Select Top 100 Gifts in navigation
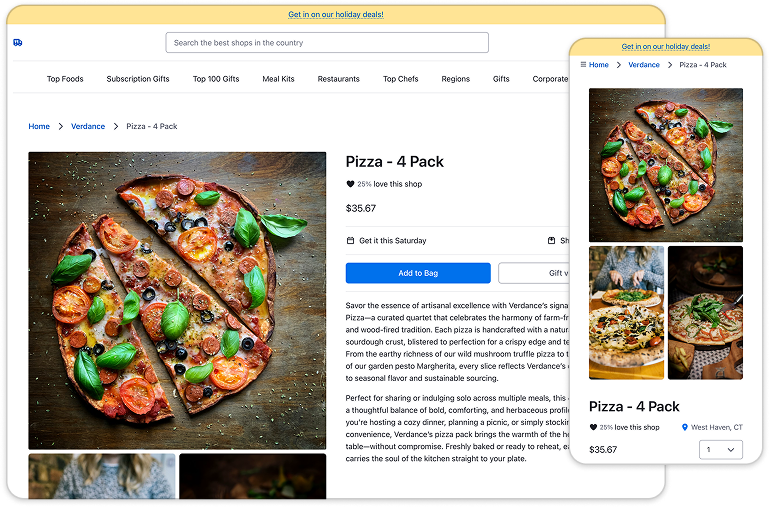 216,79
